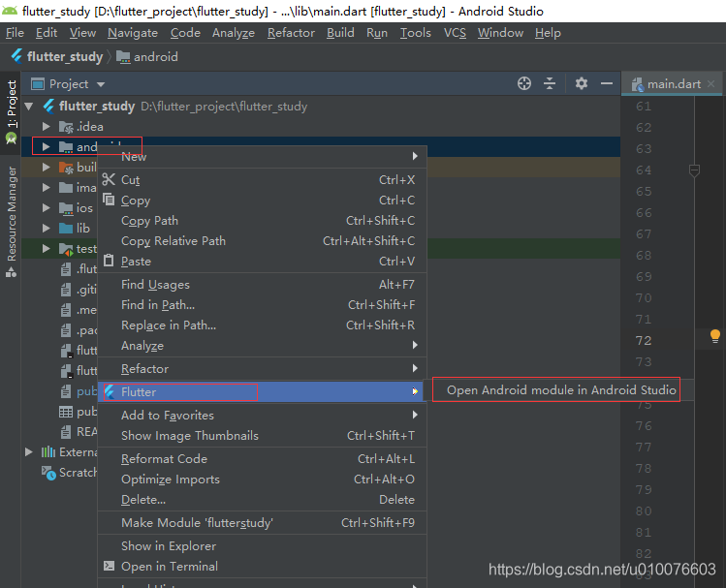Click the Cut scissors icon
The height and width of the screenshot is (588, 726).
[x=109, y=179]
